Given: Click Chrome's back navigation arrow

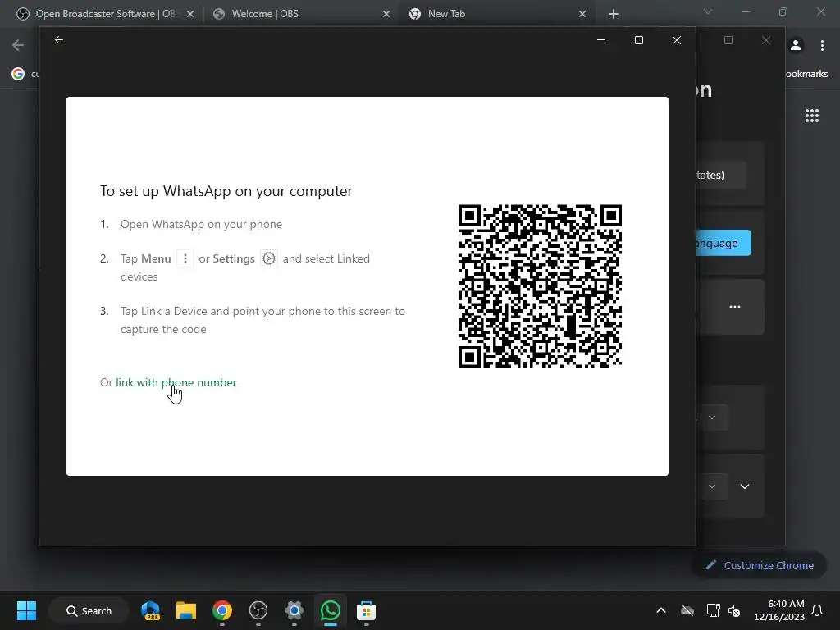Looking at the screenshot, I should pos(18,45).
